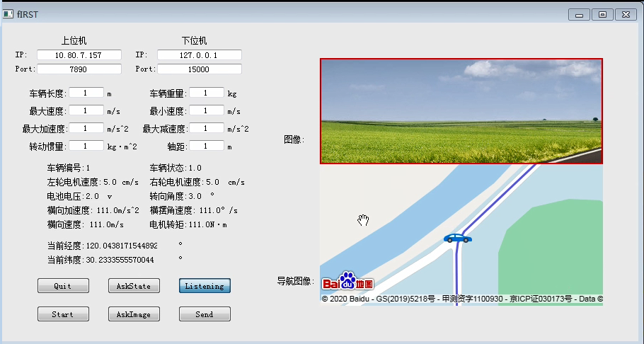Click the 车辆长度 input box
644x344 pixels.
86,93
